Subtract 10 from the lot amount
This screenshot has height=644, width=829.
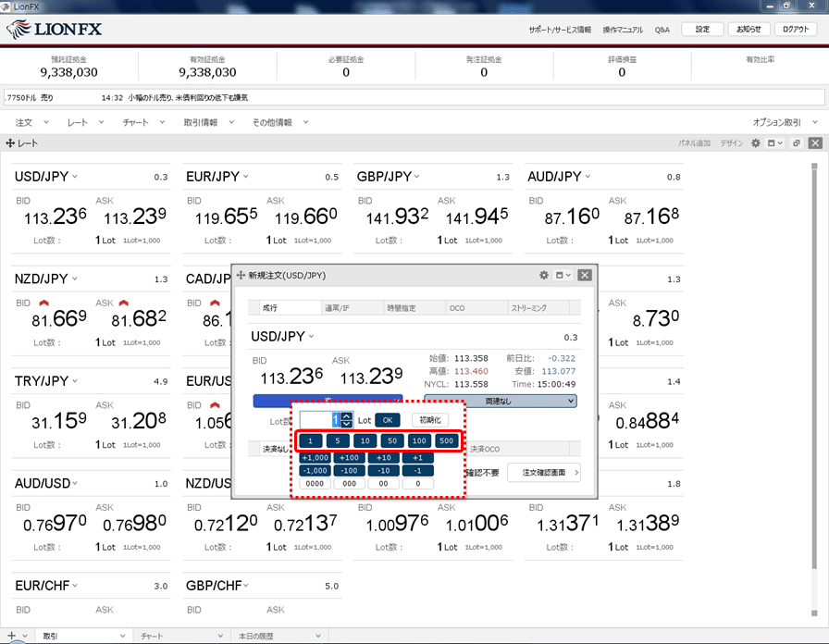(x=383, y=471)
